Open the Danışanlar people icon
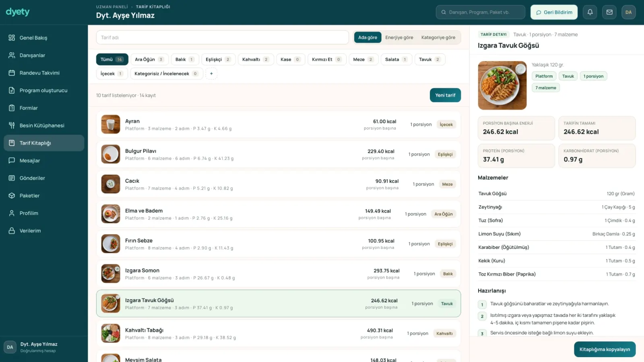This screenshot has height=362, width=644. [x=12, y=55]
